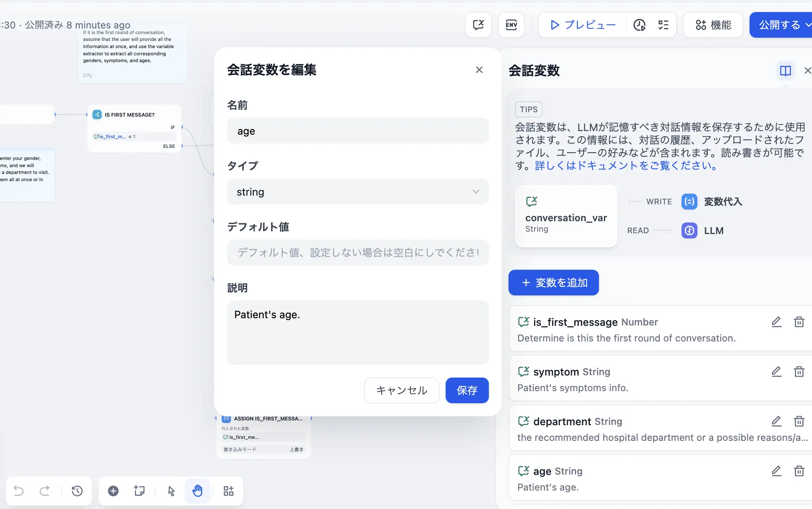Viewport: 812px width, 509px height.
Task: Open the タイプ string dropdown
Action: pos(358,192)
